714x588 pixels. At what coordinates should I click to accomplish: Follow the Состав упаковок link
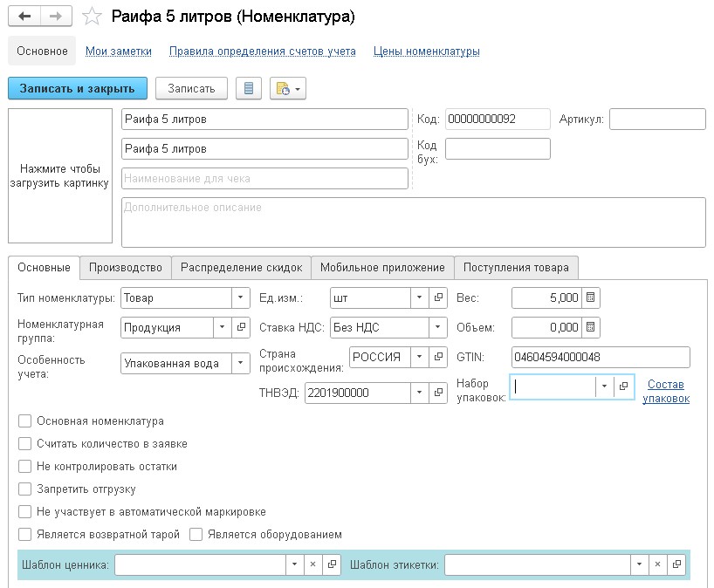[666, 392]
